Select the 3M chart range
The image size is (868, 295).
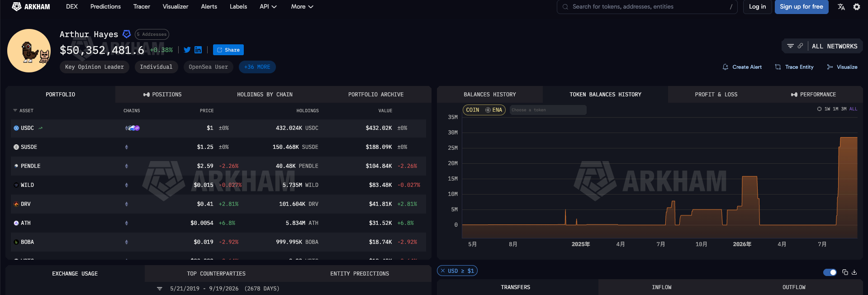click(844, 109)
